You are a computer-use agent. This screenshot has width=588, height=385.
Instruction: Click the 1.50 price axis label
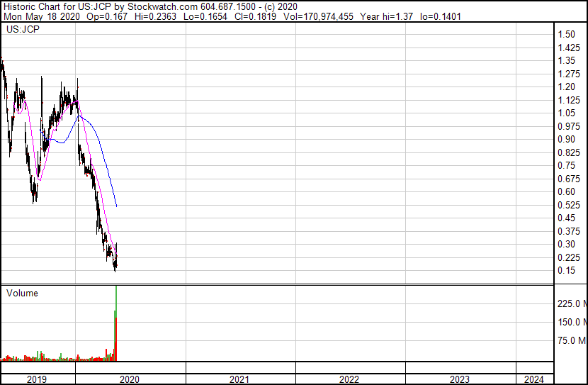pos(566,34)
